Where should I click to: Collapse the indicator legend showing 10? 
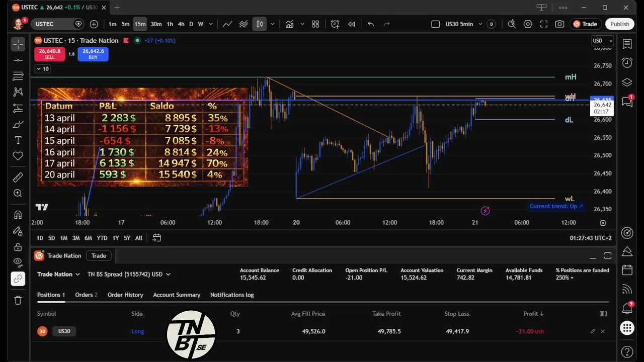(x=43, y=69)
